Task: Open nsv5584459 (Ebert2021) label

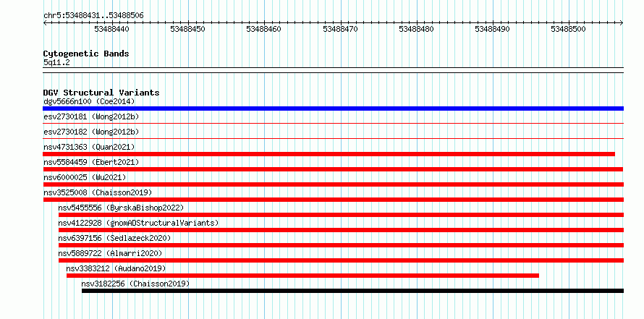Action: point(91,162)
